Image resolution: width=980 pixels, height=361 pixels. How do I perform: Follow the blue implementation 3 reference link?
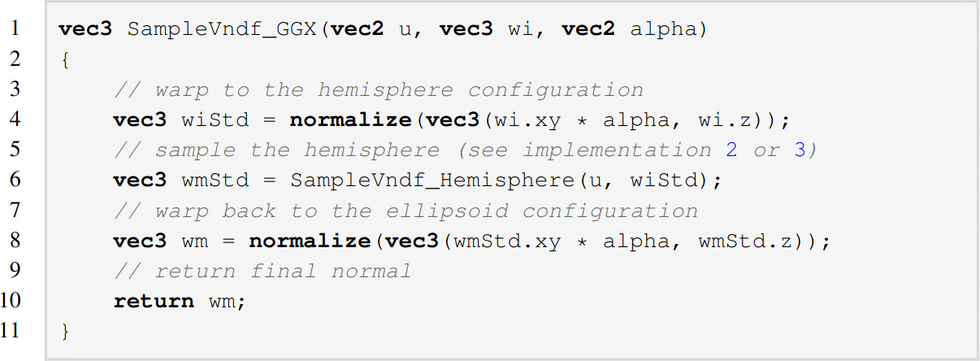(x=800, y=150)
